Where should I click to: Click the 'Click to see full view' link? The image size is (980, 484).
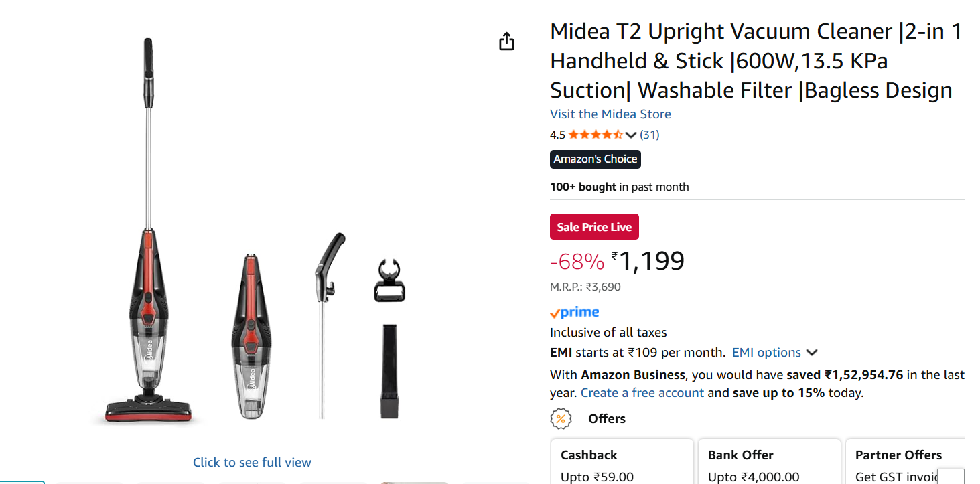[252, 463]
